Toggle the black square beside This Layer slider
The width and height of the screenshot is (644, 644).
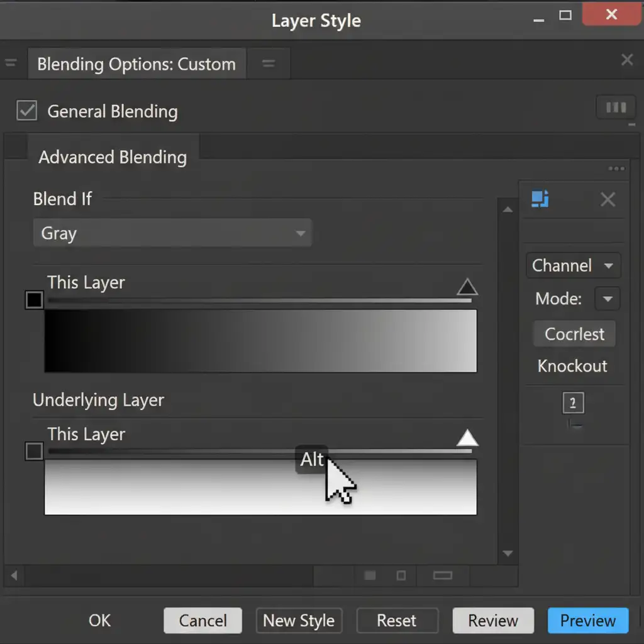coord(34,300)
